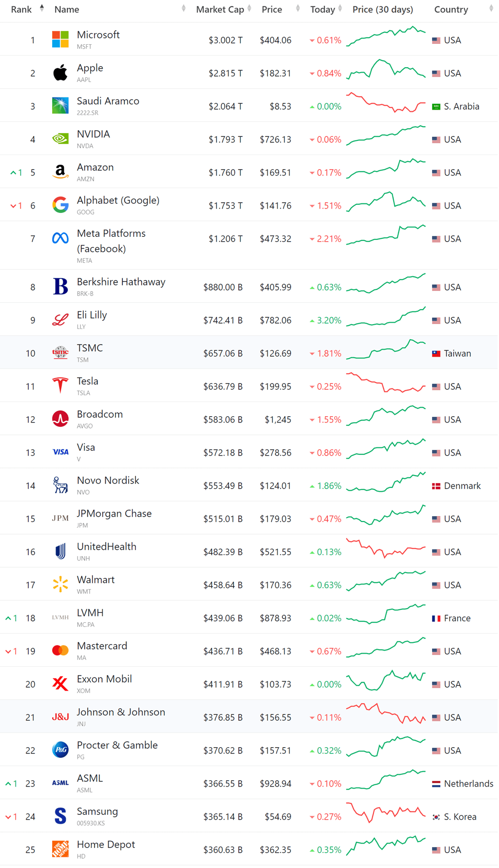Screen dimensions: 499x868
Task: Click the Taiwan flag next to TSMC
Action: (436, 354)
